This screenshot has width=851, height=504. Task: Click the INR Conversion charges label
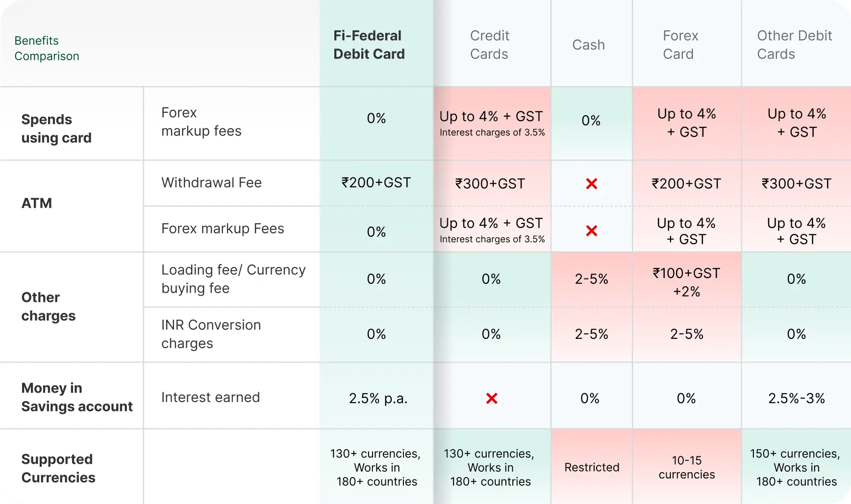point(211,334)
